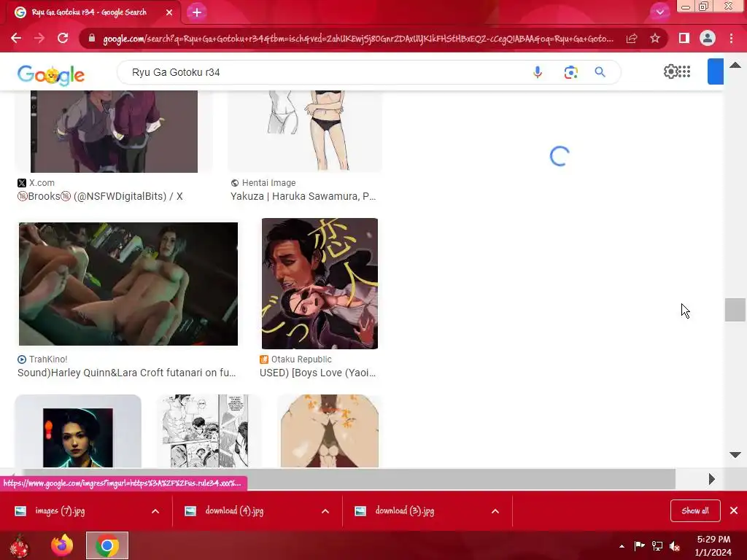The width and height of the screenshot is (747, 560).
Task: Open the Chrome side panel icon
Action: click(x=684, y=38)
